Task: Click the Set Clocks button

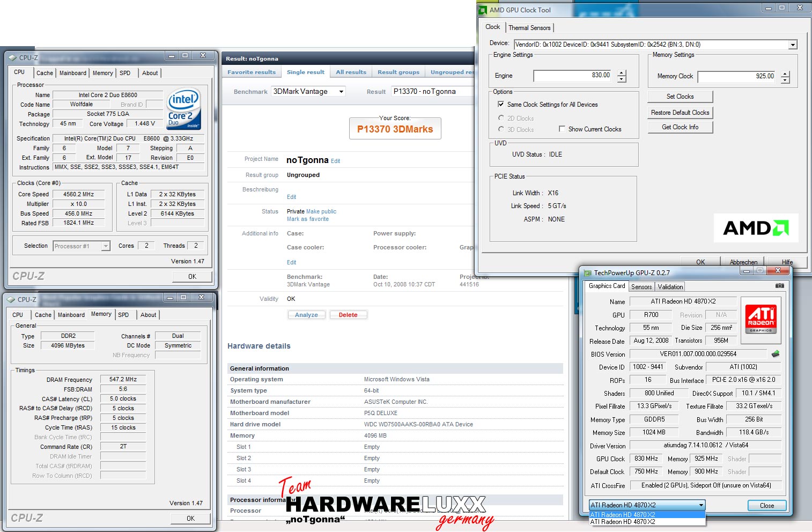Action: coord(680,97)
